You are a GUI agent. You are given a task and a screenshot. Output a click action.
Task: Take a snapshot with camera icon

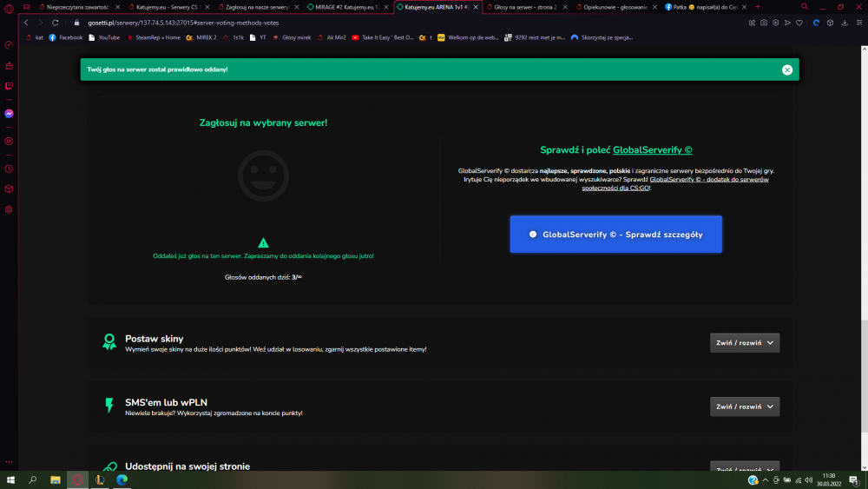point(763,23)
